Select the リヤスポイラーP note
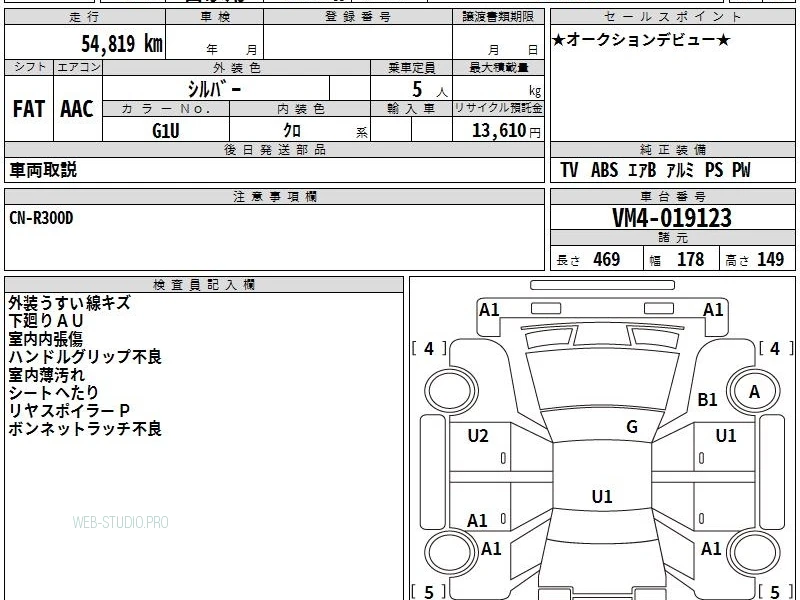 click(x=69, y=410)
